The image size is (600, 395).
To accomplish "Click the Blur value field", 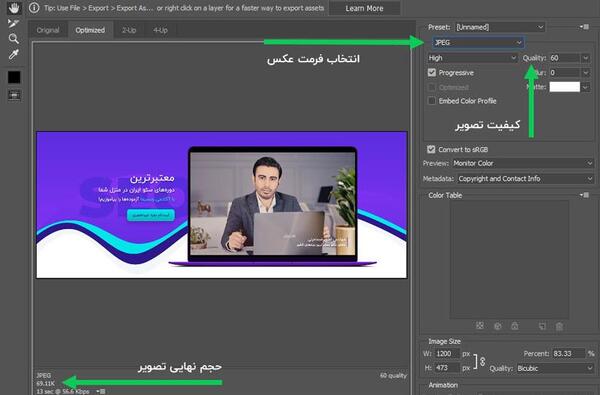I will coord(564,73).
